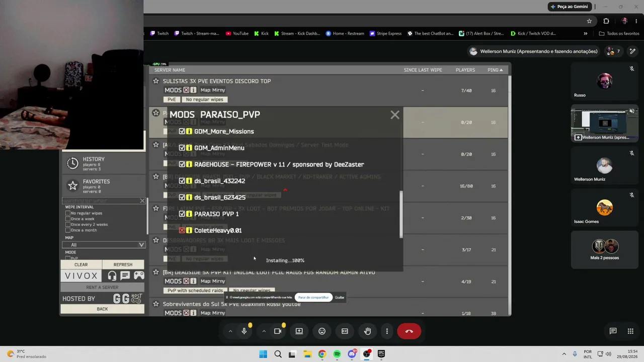Show hidden system tray icons
644x362 pixels.
tap(563, 354)
